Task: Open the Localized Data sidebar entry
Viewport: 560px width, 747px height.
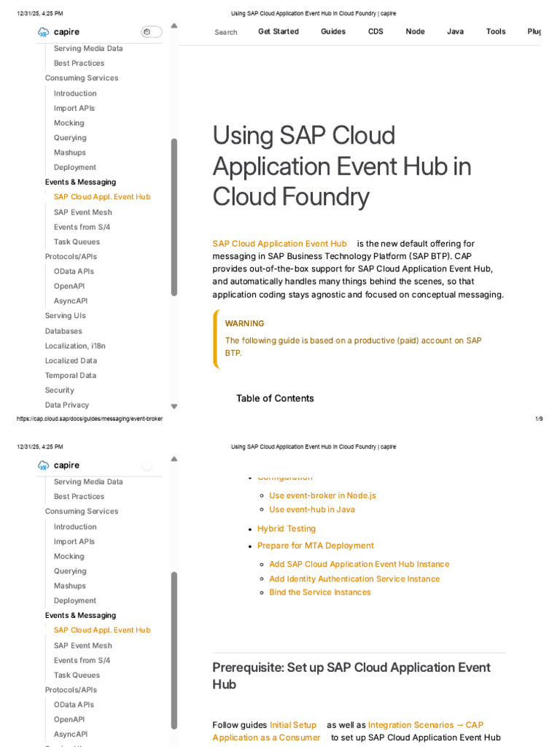Action: coord(71,360)
